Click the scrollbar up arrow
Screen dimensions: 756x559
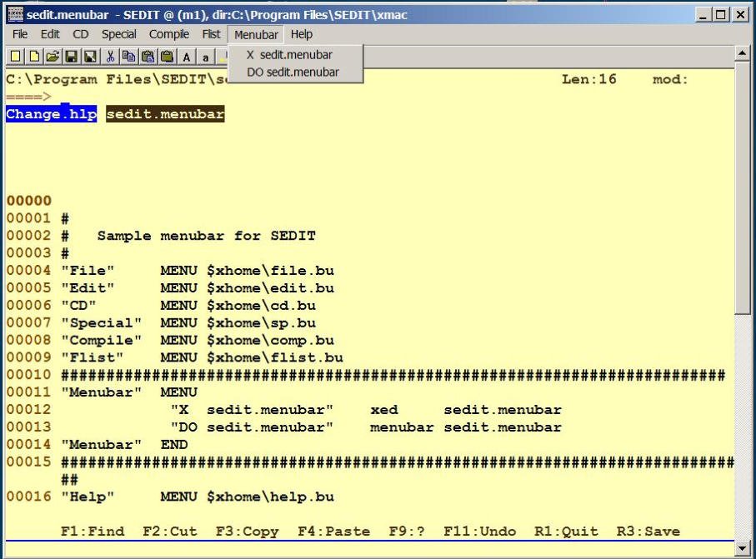(743, 52)
